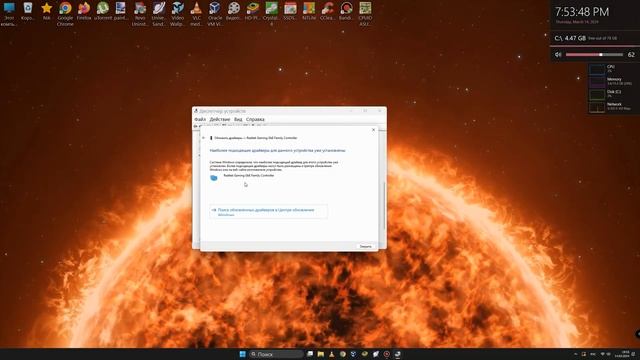Open the Disk (C:) monitor graph widget
Screen dimensions: 640x360
pos(597,94)
